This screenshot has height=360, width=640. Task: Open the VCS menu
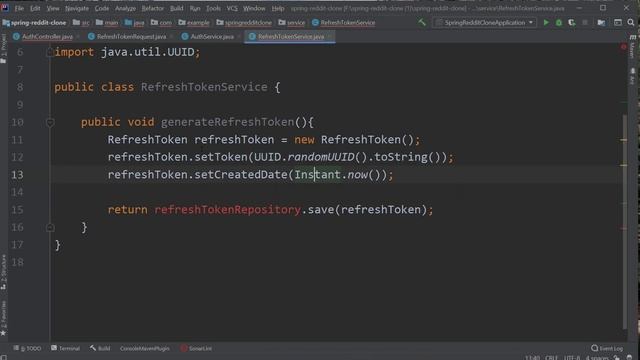pos(232,8)
